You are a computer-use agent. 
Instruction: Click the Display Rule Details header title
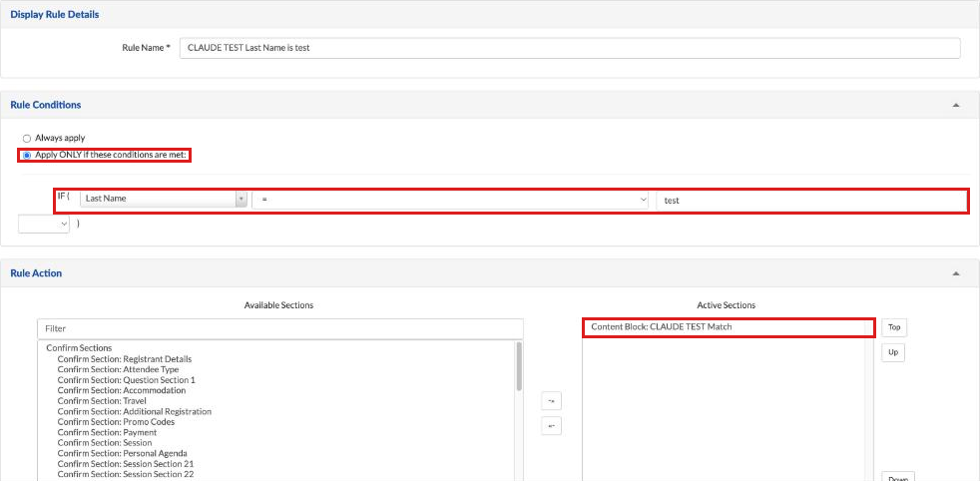[54, 14]
